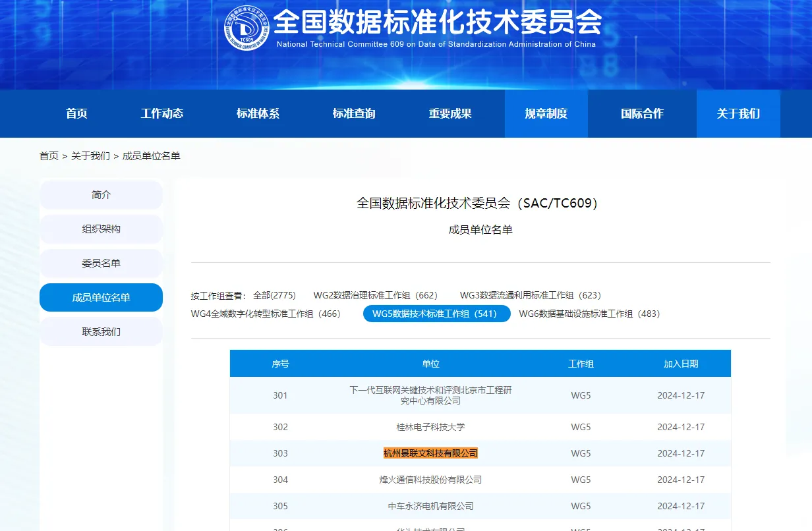Click the highlighted 杭州景联文科技有限公司 entry
This screenshot has height=531, width=812.
[430, 453]
